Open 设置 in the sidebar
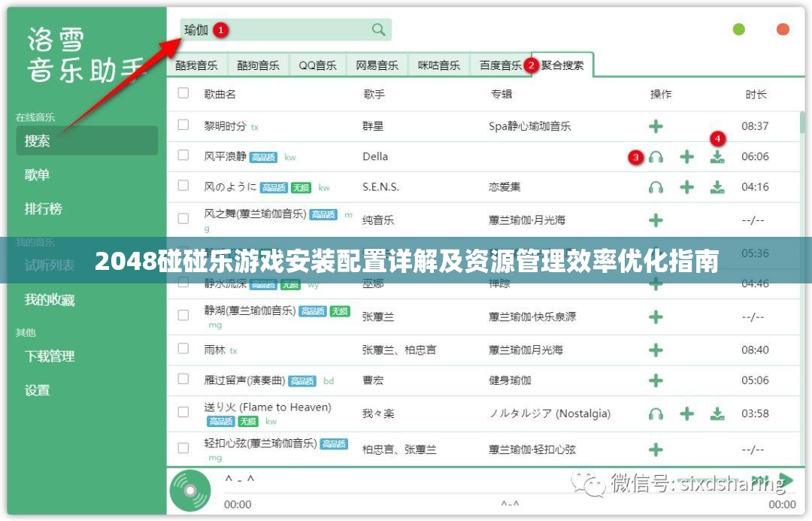 37,390
